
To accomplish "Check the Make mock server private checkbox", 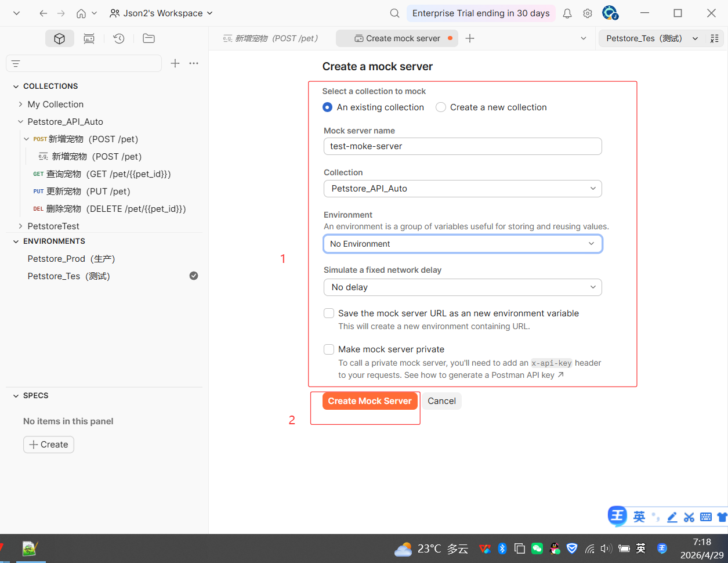I will [x=329, y=349].
